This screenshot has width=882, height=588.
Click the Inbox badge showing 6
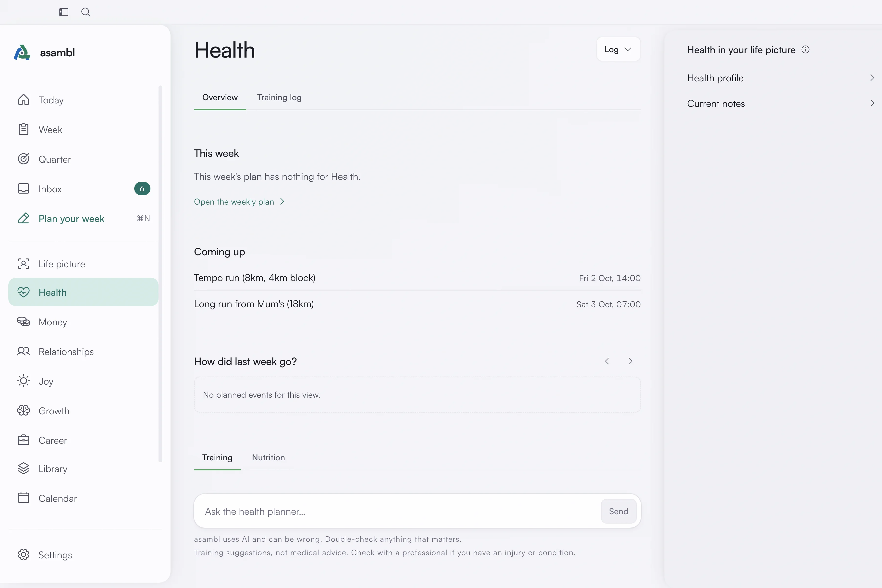142,189
